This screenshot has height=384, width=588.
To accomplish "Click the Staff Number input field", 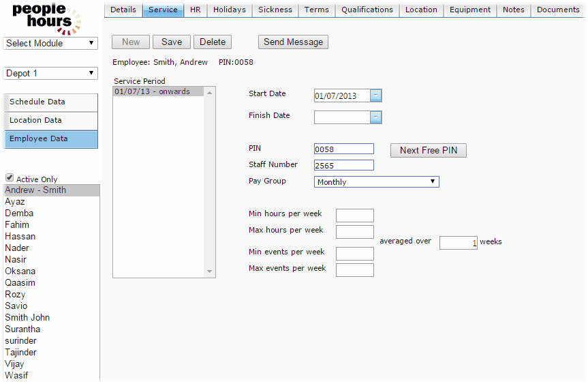I will 343,165.
